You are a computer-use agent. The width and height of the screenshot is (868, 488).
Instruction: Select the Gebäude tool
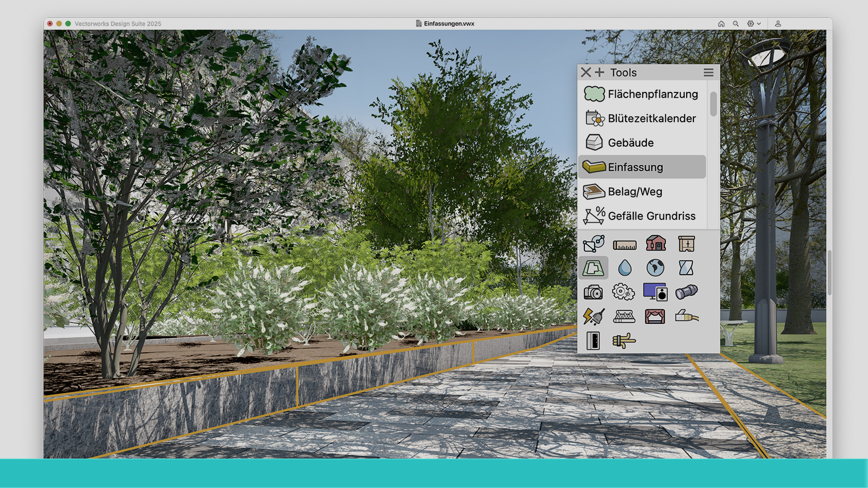click(642, 143)
